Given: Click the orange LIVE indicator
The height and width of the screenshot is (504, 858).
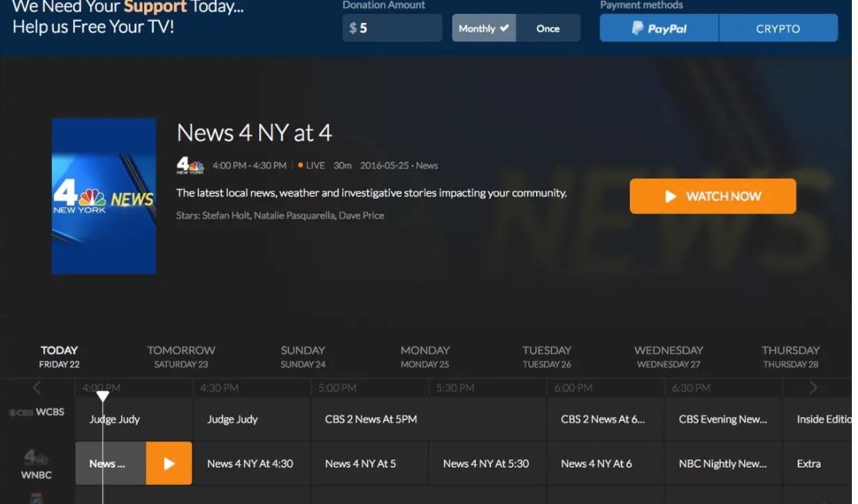Looking at the screenshot, I should click(x=311, y=165).
